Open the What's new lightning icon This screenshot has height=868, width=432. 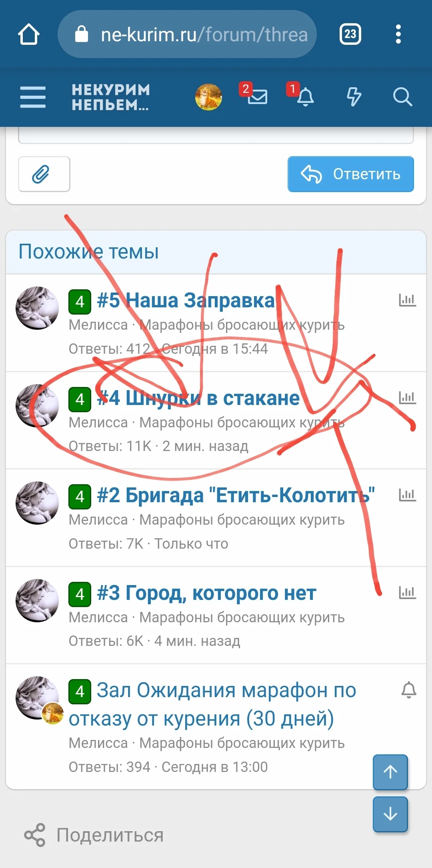(x=354, y=97)
